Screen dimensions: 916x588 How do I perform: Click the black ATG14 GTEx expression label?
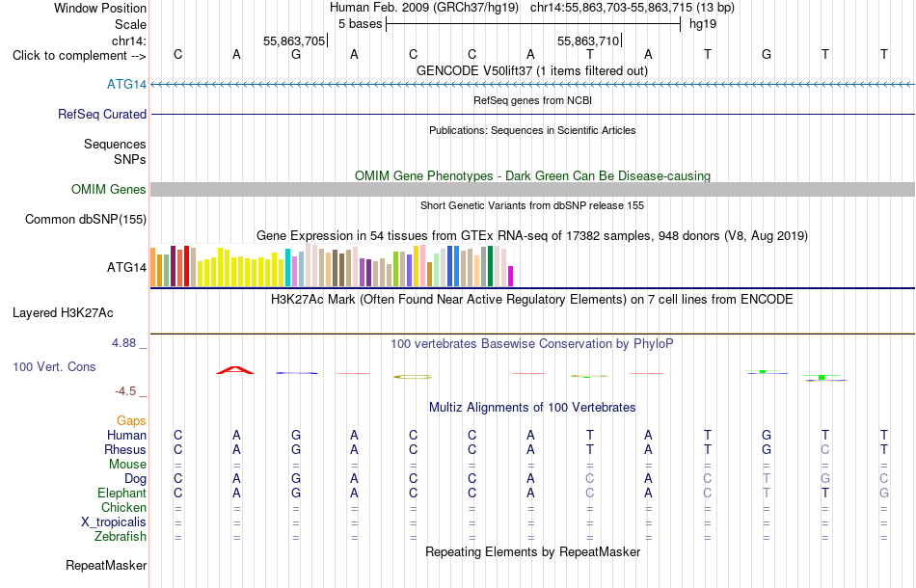(126, 267)
